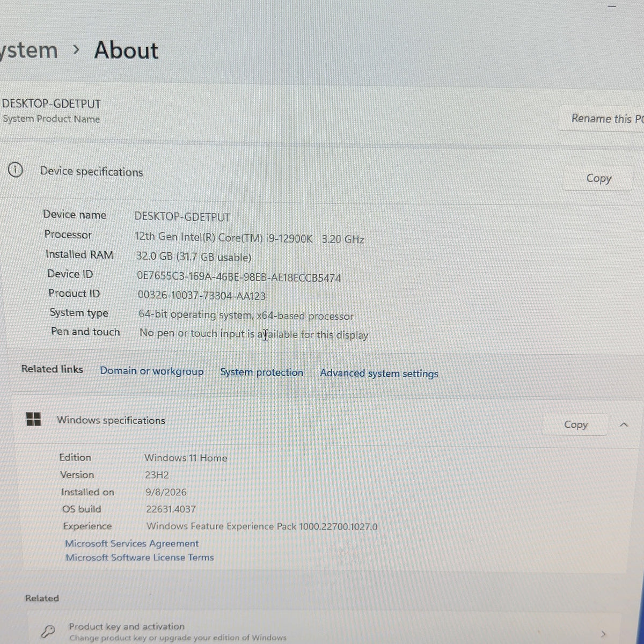Click the Experience label
Viewport: 644px width, 644px height.
point(87,526)
